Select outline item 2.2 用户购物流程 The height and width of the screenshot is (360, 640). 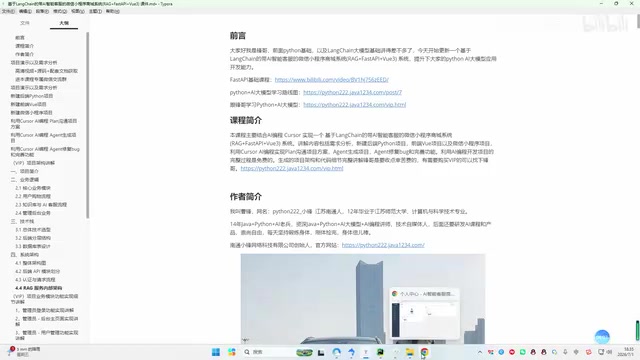(x=33, y=196)
